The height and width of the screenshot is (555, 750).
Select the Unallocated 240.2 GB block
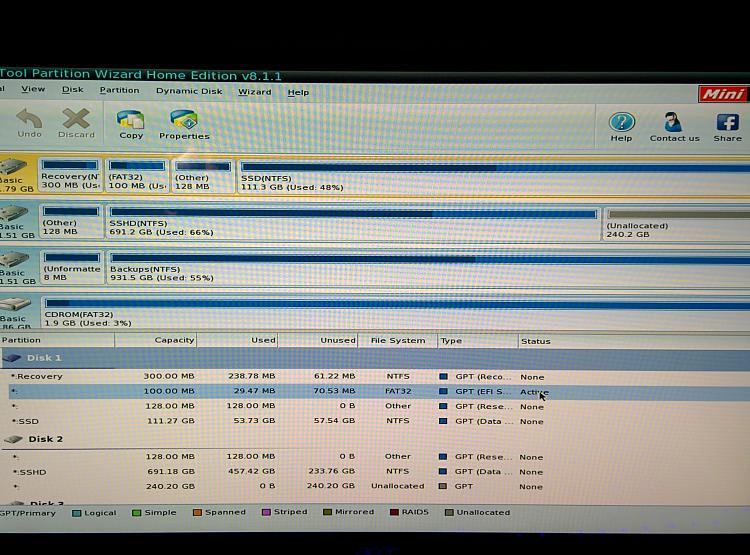pos(676,224)
